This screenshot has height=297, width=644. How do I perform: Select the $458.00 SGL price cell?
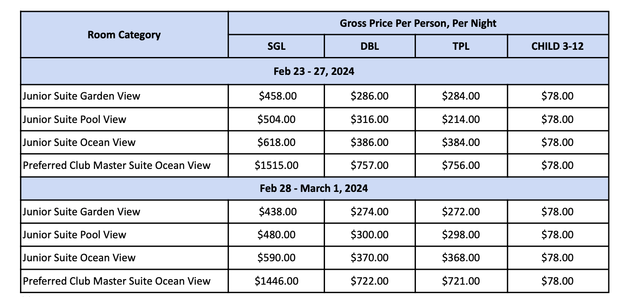[x=276, y=96]
